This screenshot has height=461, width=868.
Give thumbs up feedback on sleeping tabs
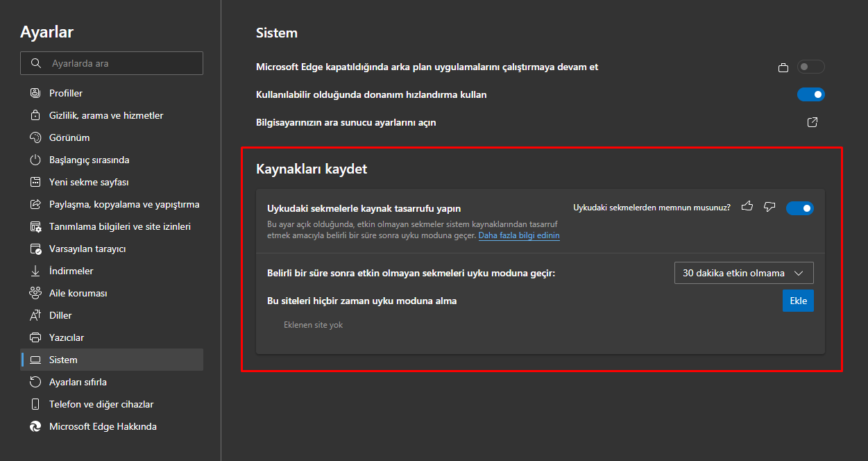coord(747,207)
